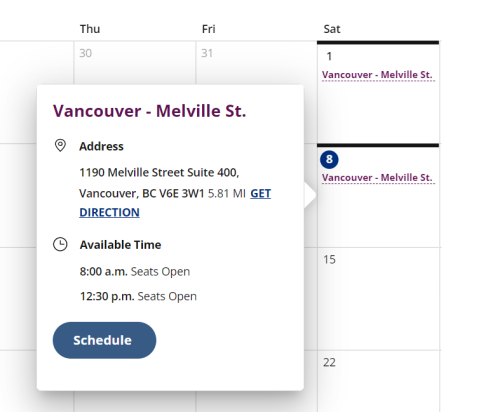Click calendar date 22
The height and width of the screenshot is (412, 488).
[x=329, y=362]
